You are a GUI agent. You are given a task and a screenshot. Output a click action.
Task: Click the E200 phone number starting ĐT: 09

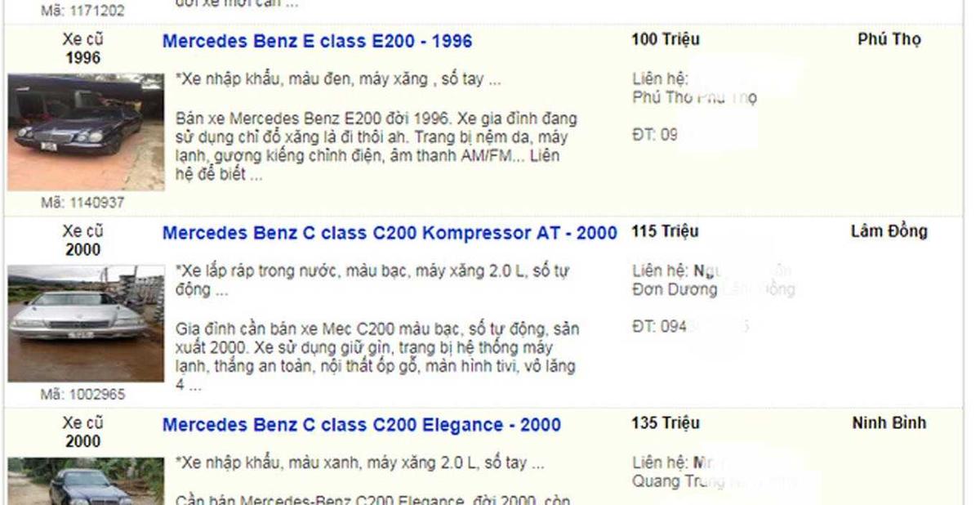click(655, 135)
